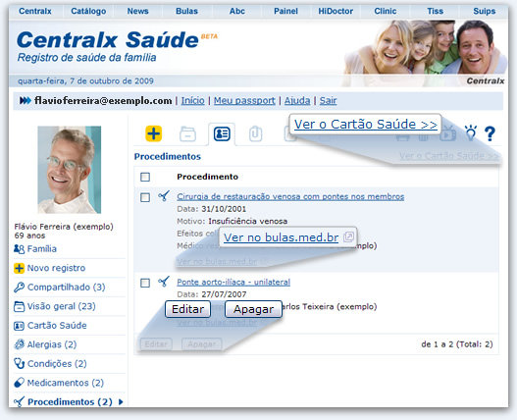Click the date quarta-feira, 7 de outubro de 2009
The height and width of the screenshot is (420, 517).
pyautogui.click(x=85, y=80)
